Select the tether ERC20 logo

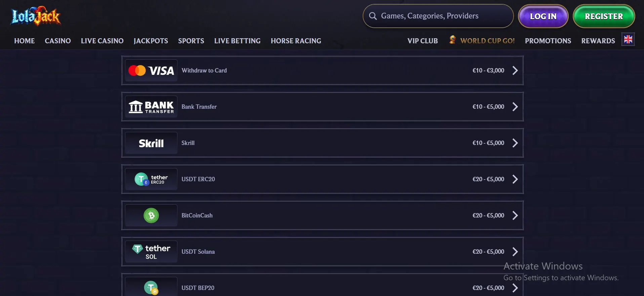[151, 179]
